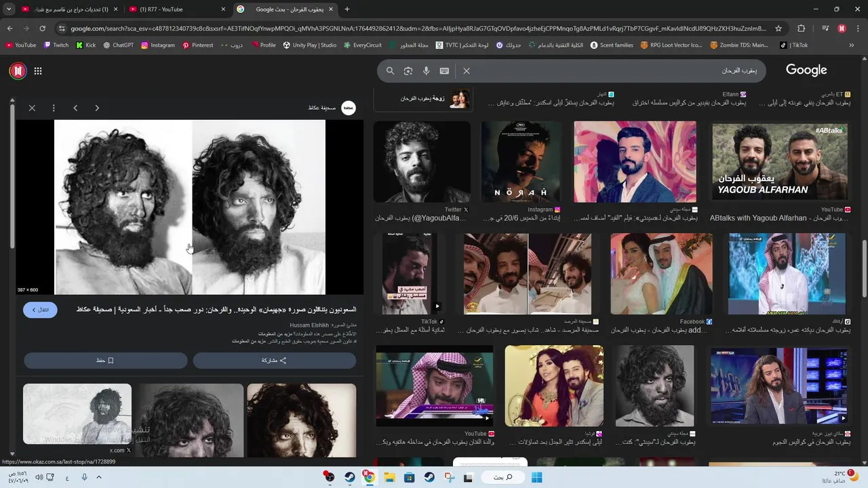This screenshot has height=488, width=868.
Task: Open the Facebook wedding couple thumbnail
Action: click(661, 274)
